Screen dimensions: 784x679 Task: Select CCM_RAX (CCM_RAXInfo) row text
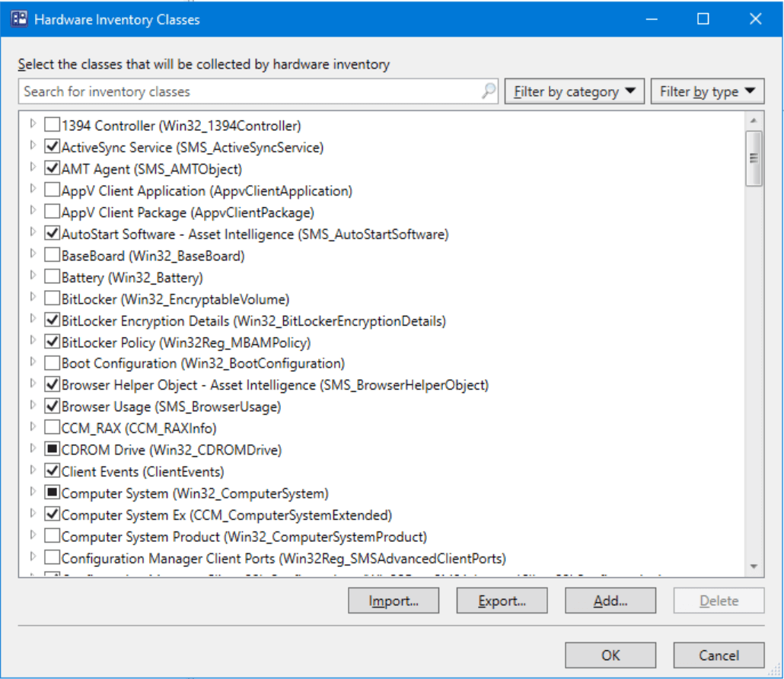click(x=139, y=429)
